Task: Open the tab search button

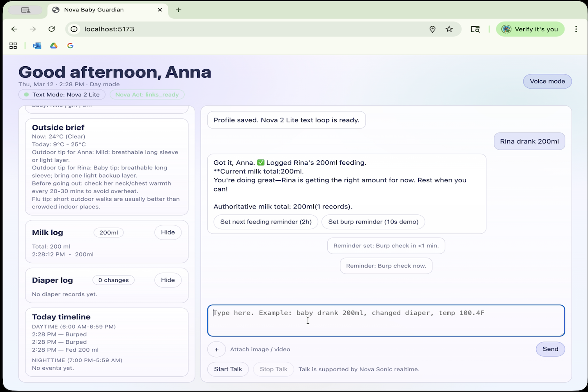Action: click(x=475, y=29)
